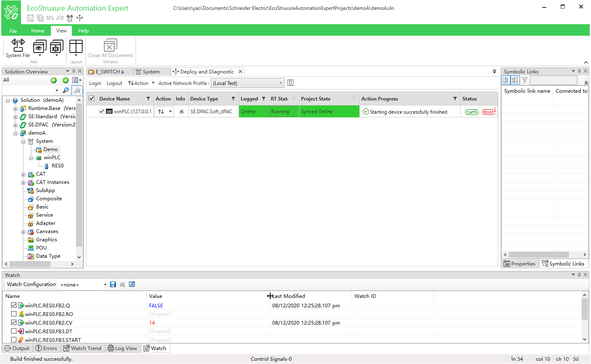Image resolution: width=591 pixels, height=364 pixels.
Task: Check winPLC.RES0.FB2.RO watch checkbox
Action: tap(14, 314)
